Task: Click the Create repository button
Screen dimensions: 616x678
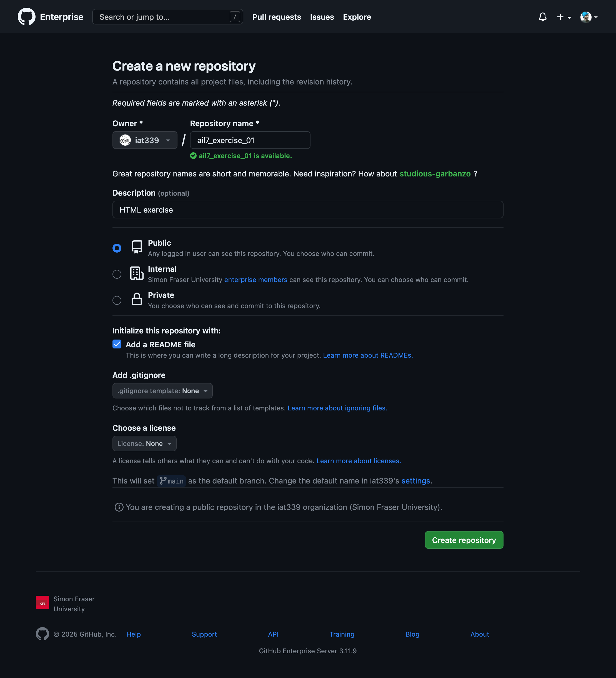Action: click(464, 540)
